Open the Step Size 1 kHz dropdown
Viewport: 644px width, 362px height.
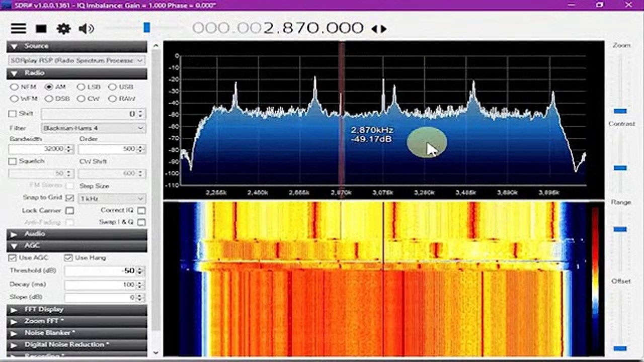click(112, 198)
